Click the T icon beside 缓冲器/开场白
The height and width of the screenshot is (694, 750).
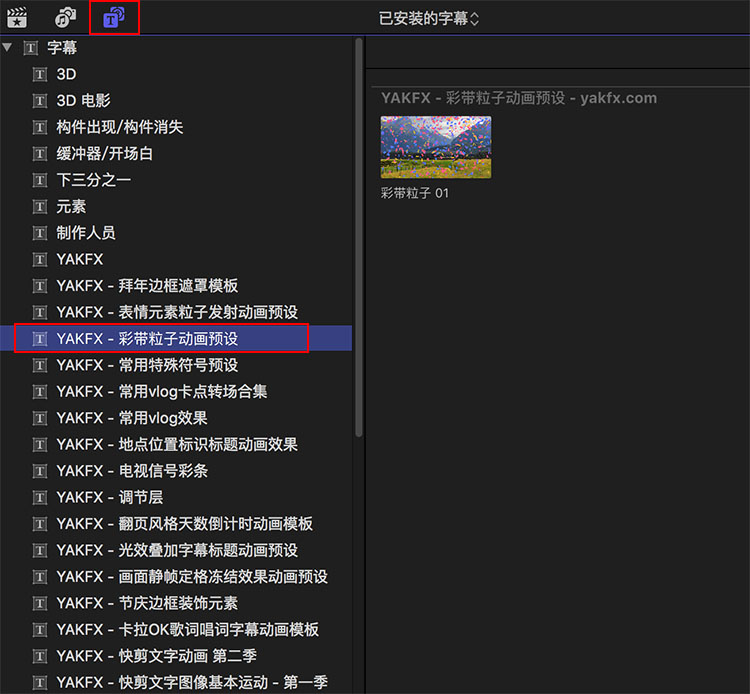pos(40,154)
